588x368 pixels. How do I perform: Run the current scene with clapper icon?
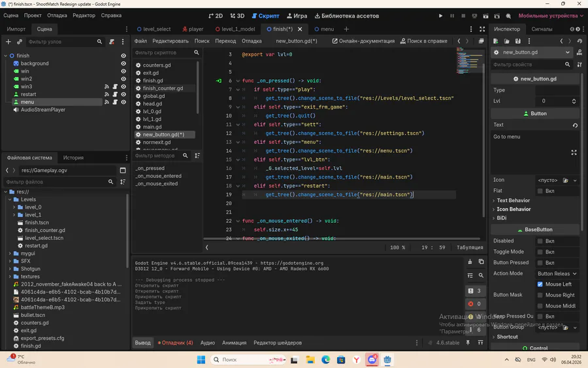tap(485, 16)
